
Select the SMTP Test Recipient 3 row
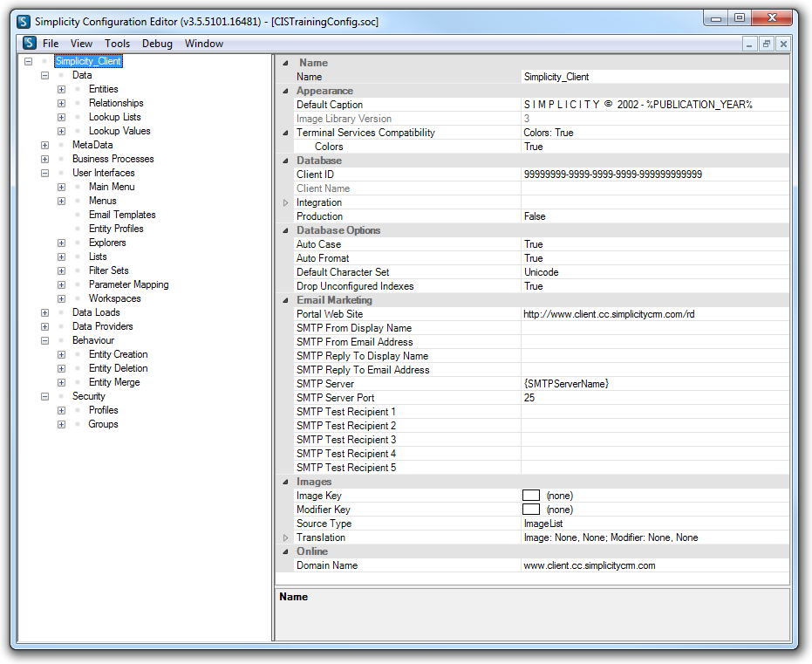(x=541, y=440)
